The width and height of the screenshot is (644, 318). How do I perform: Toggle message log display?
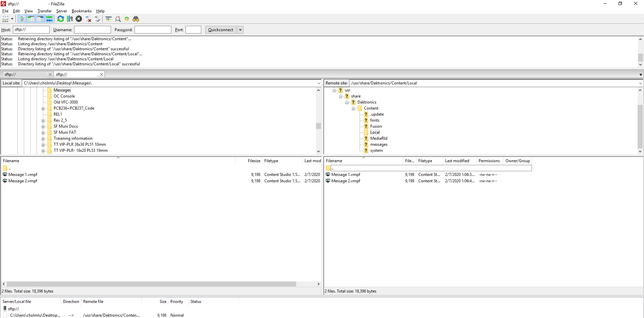(x=22, y=19)
